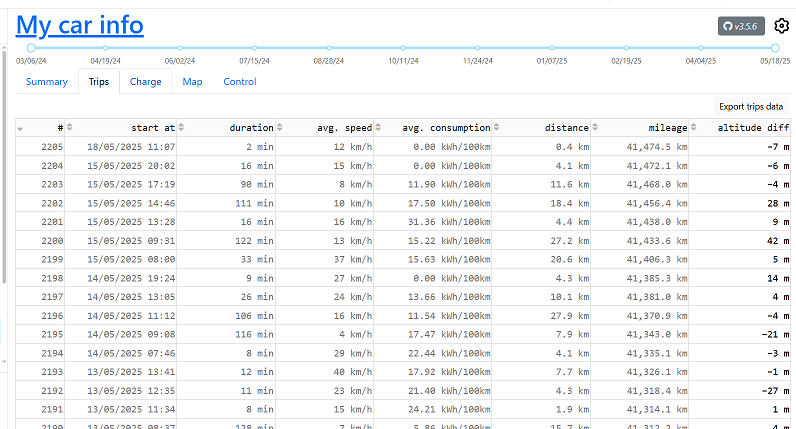Click the timeline marker at 08/28/24
Screen dimensions: 796x429
click(329, 48)
